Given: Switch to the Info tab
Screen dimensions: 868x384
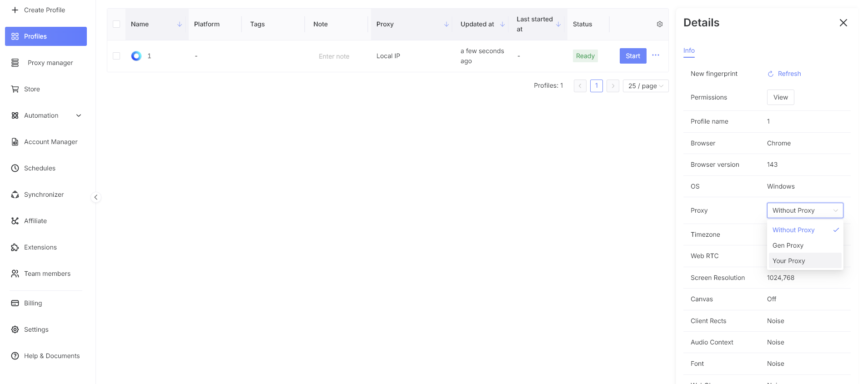Looking at the screenshot, I should [x=689, y=50].
